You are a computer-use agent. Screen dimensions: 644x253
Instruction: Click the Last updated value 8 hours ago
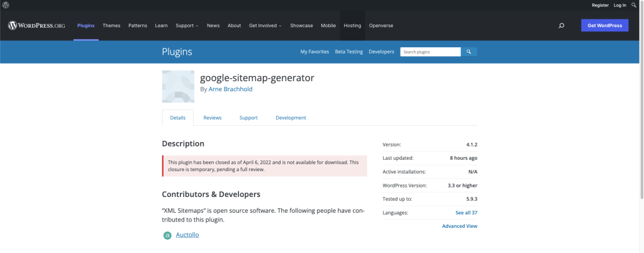pos(464,158)
